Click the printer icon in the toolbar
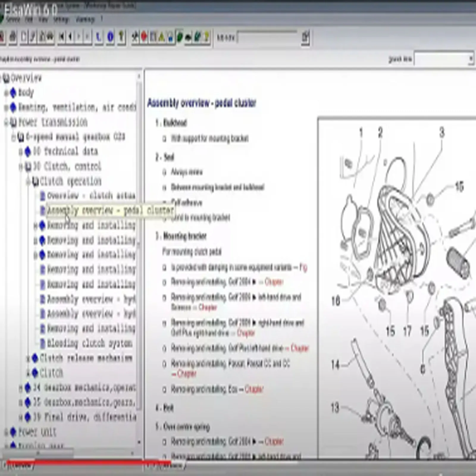Viewport: 476px width, 476px height. [12, 37]
